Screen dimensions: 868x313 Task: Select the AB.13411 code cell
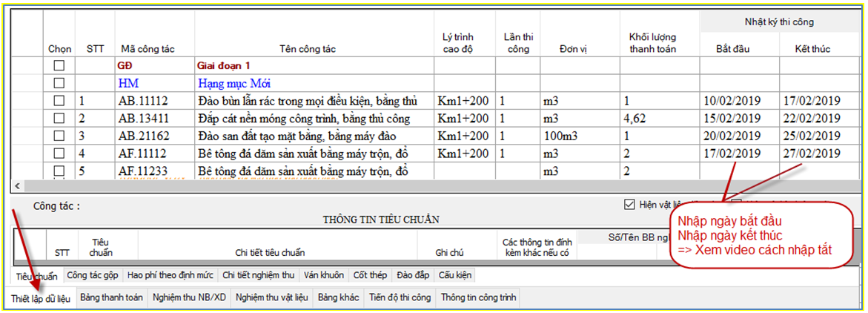click(155, 119)
